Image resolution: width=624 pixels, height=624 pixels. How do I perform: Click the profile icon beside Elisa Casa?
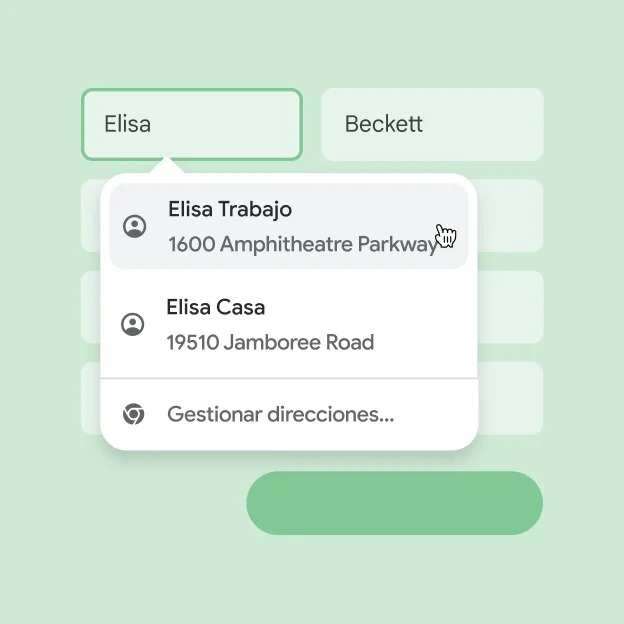point(132,324)
